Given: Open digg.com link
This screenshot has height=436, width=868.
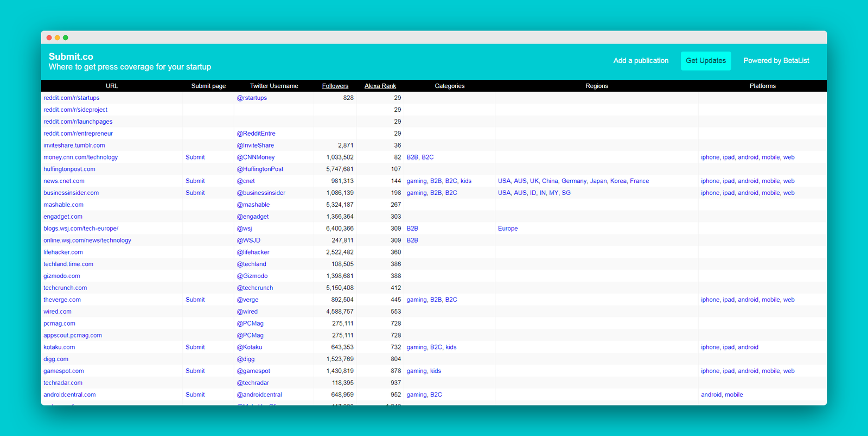Looking at the screenshot, I should pos(56,359).
